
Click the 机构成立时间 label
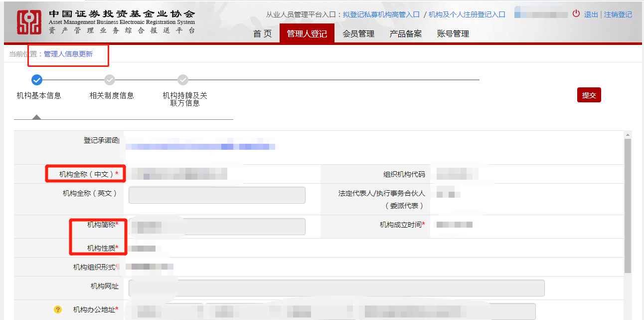(402, 225)
